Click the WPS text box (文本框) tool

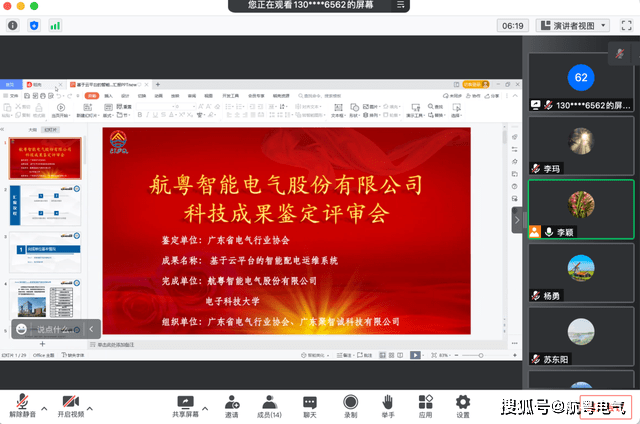[338, 110]
